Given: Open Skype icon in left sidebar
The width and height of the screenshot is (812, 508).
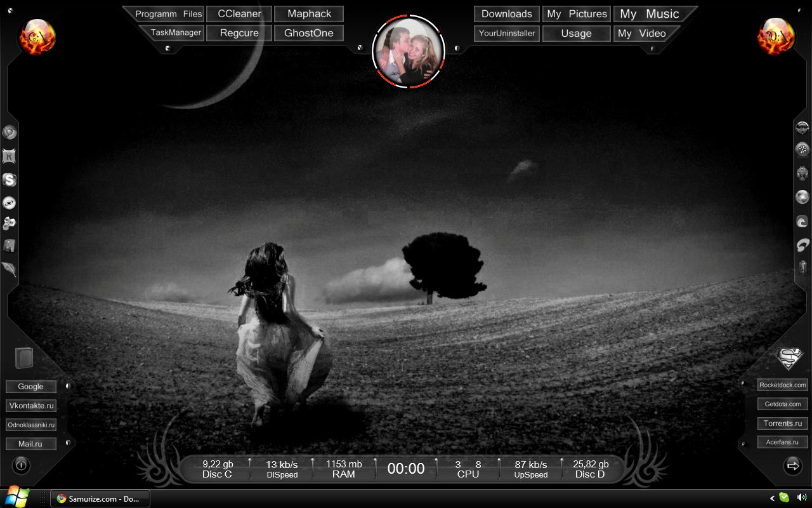Looking at the screenshot, I should coord(10,180).
